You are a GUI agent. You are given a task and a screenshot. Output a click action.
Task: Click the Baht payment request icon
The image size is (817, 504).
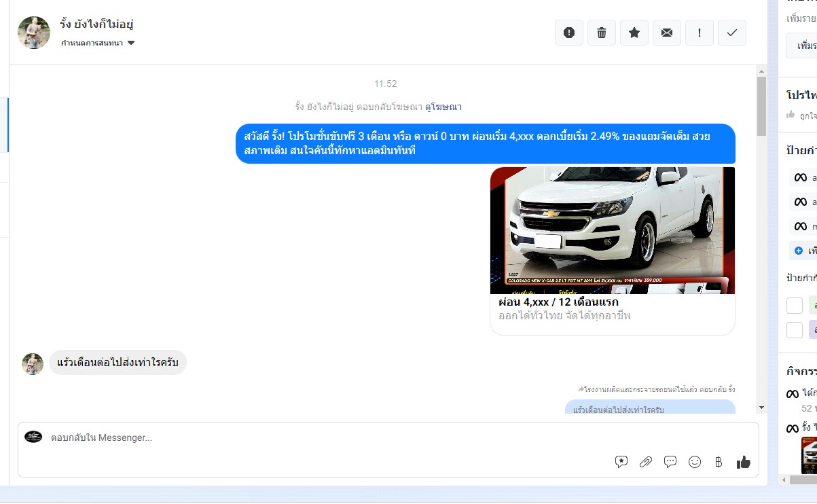[719, 462]
